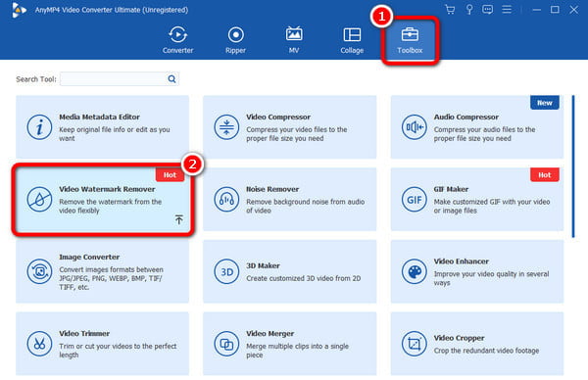Click the register key icon
Image resolution: width=588 pixels, height=380 pixels.
click(468, 10)
